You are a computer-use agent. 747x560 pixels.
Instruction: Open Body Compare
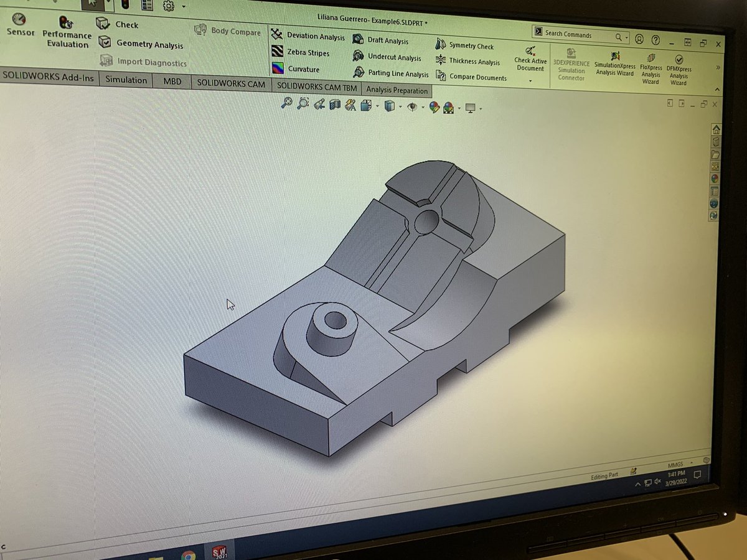coord(228,30)
